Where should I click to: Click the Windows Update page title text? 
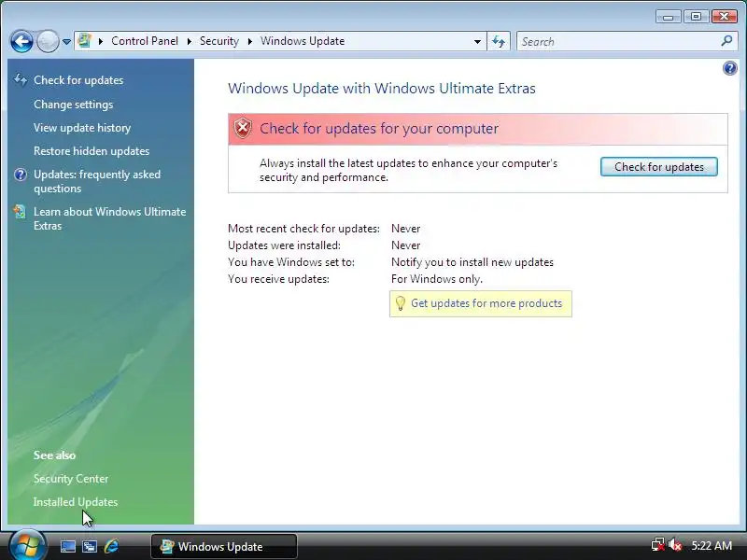(x=382, y=88)
